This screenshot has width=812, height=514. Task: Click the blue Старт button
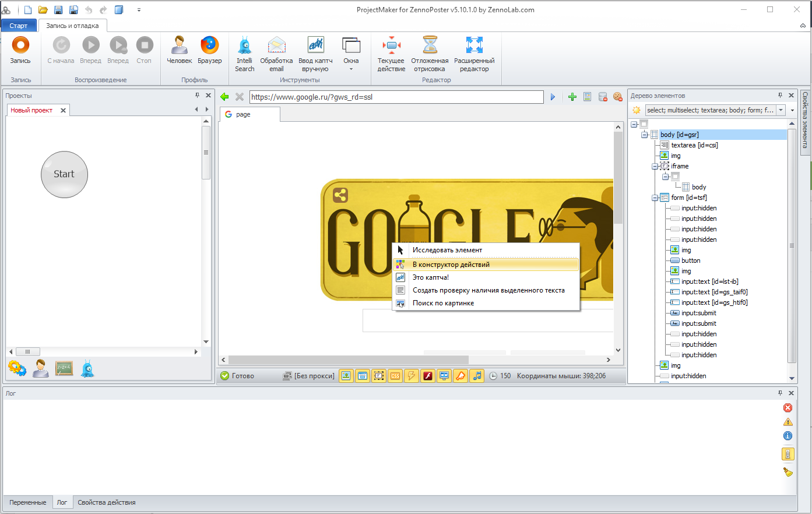point(19,26)
